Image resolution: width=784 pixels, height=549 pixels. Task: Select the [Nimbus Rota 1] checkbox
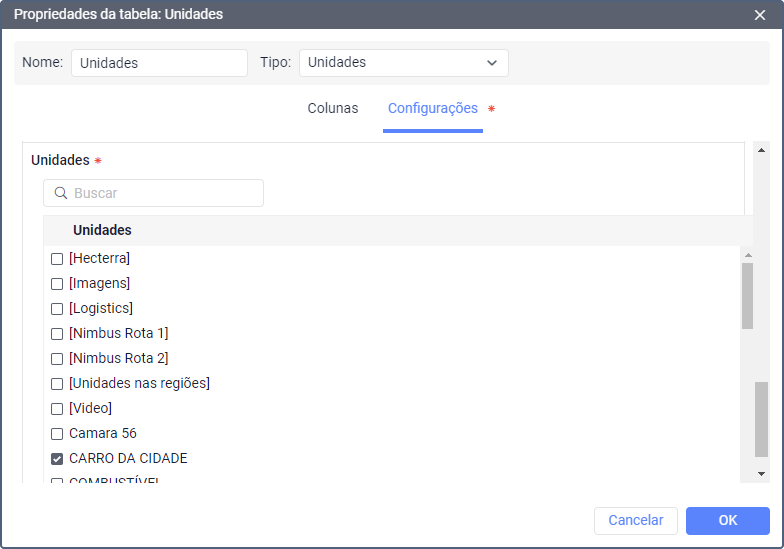tap(57, 334)
